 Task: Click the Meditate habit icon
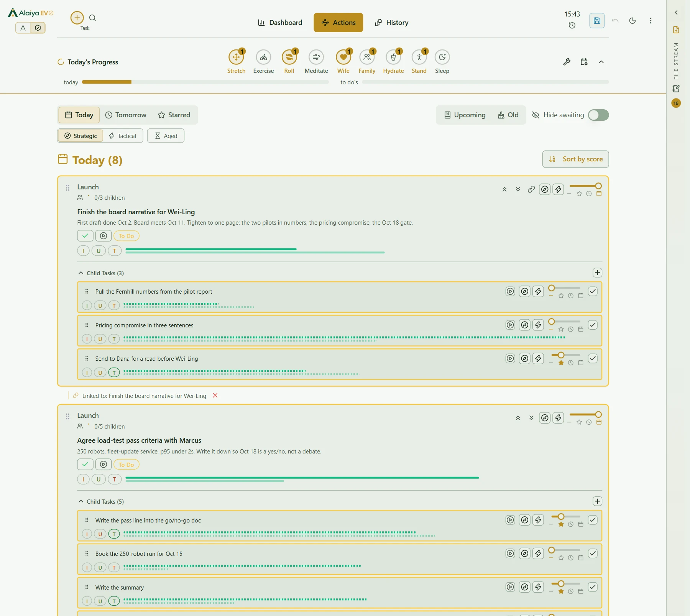(316, 57)
